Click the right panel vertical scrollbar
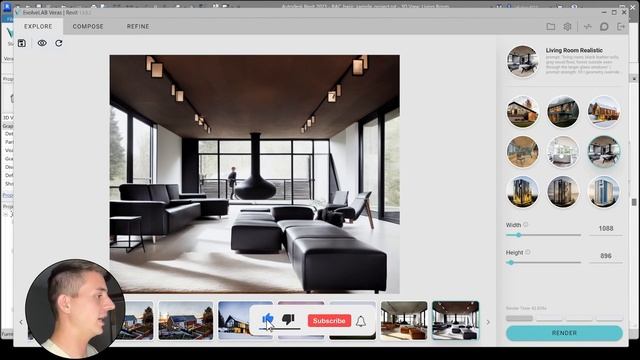This screenshot has height=360, width=640. tap(634, 202)
